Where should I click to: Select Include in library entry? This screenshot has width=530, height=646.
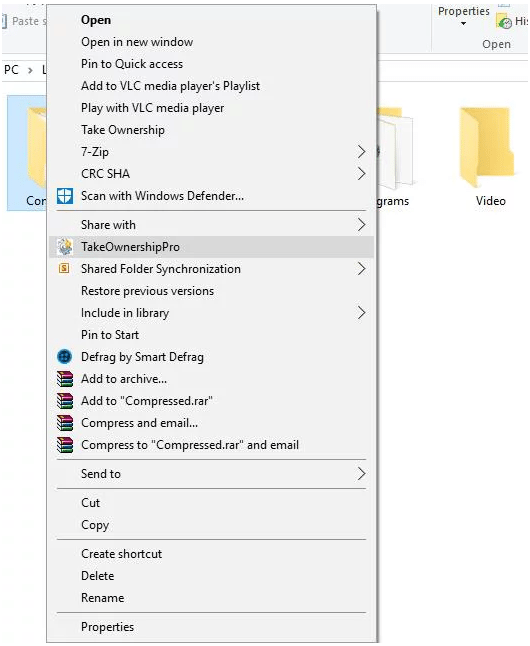211,313
